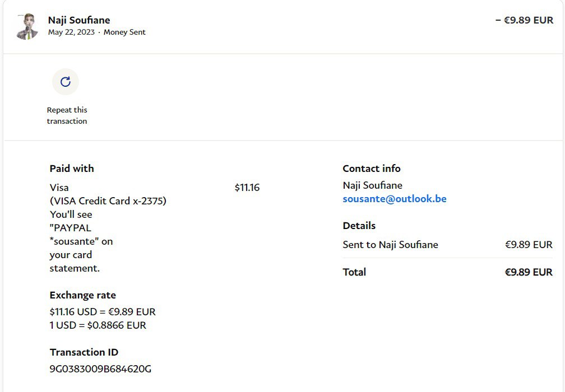Click Naji Soufiane's profile avatar
This screenshot has width=565, height=392.
click(27, 27)
